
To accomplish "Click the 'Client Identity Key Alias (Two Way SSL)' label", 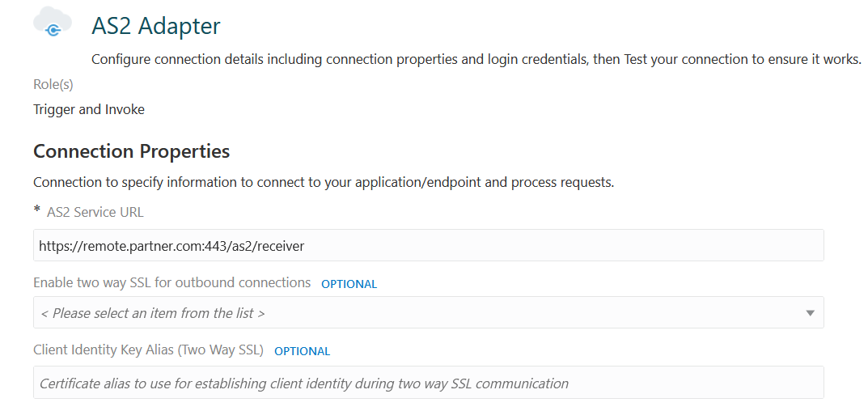I will point(148,350).
